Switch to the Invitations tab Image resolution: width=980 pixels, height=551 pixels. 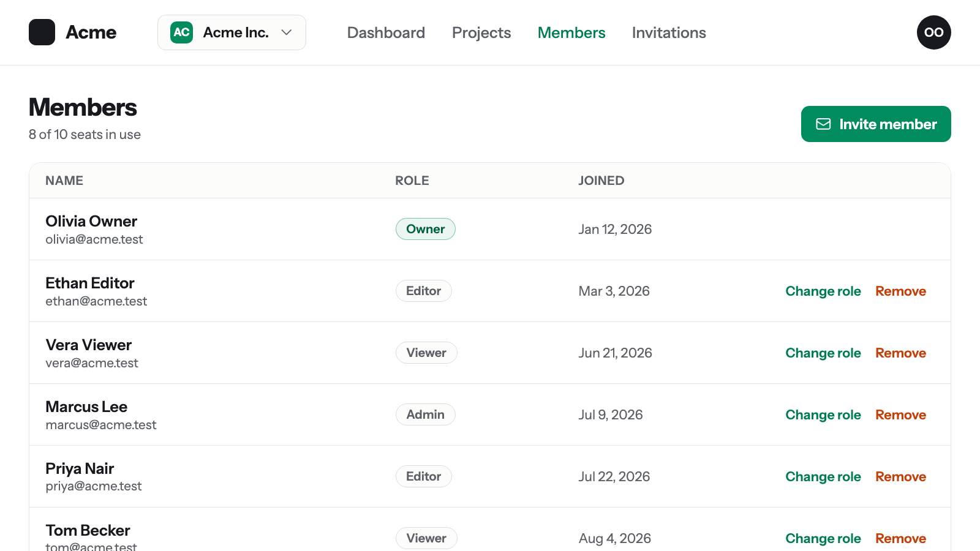tap(669, 32)
